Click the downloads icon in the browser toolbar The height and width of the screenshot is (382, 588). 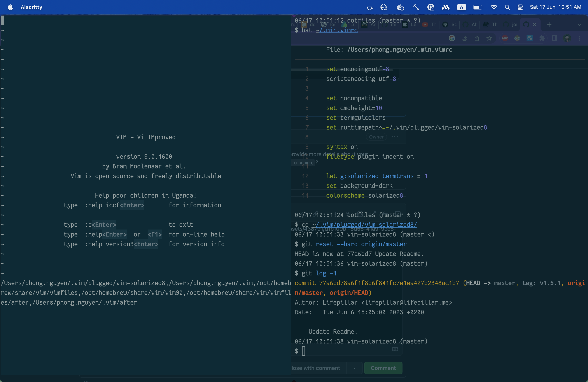pos(465,38)
